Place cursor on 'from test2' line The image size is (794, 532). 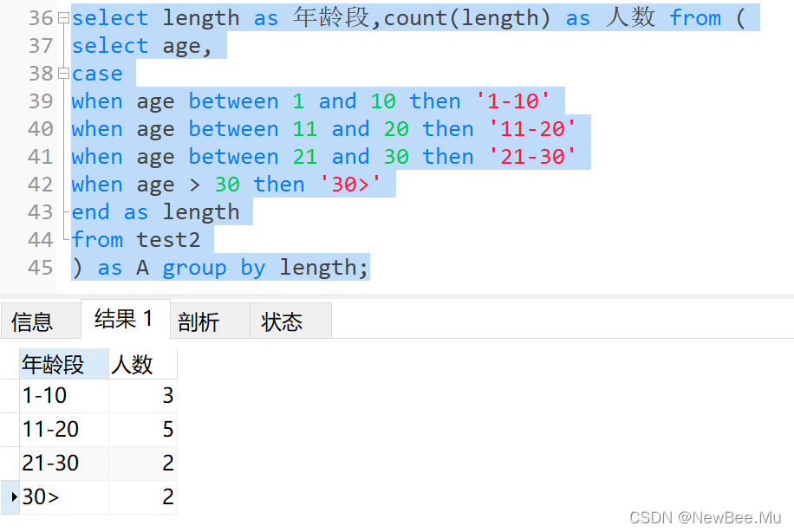(x=136, y=240)
